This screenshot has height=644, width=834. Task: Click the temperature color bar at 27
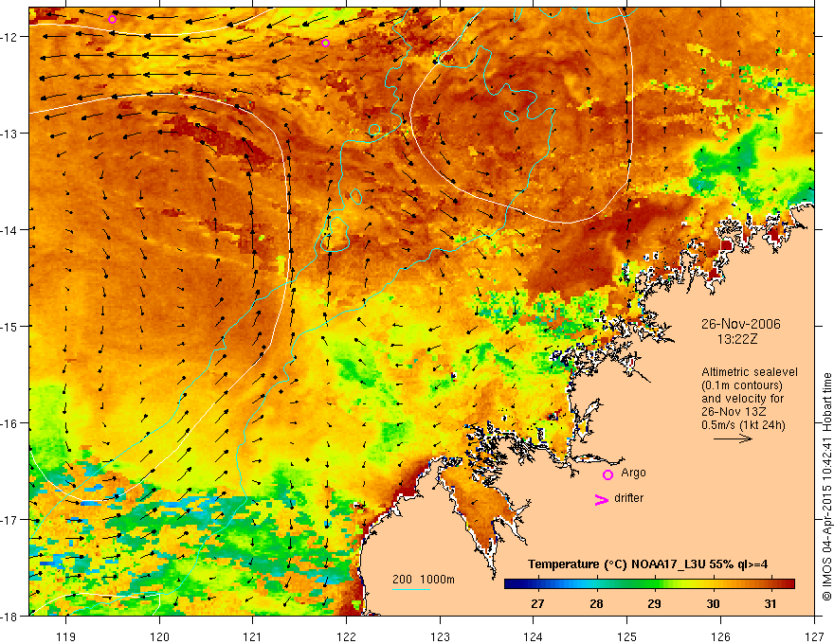(x=537, y=584)
